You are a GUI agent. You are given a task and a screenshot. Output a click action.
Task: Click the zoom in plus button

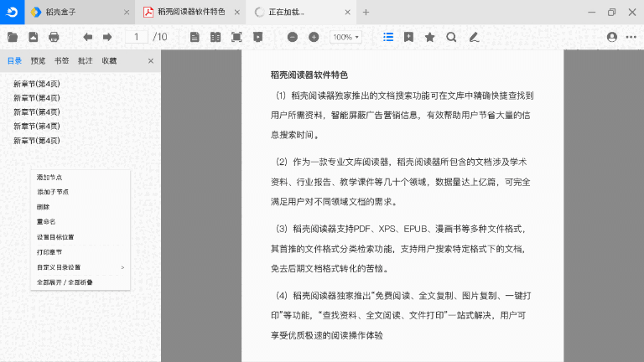pyautogui.click(x=314, y=37)
